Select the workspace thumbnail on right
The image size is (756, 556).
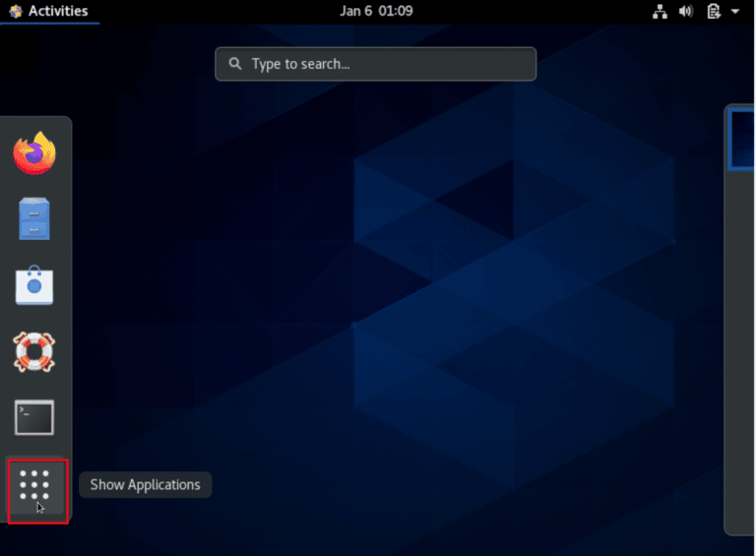tap(741, 139)
